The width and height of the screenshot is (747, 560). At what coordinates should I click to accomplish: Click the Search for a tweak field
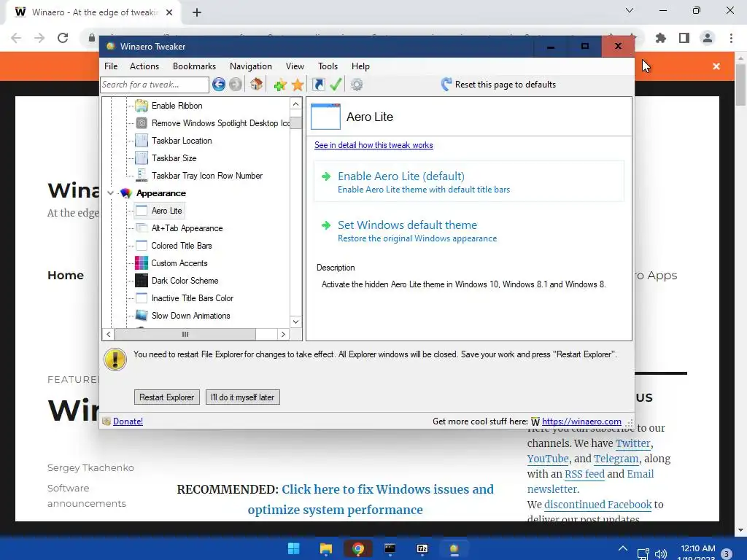point(155,85)
